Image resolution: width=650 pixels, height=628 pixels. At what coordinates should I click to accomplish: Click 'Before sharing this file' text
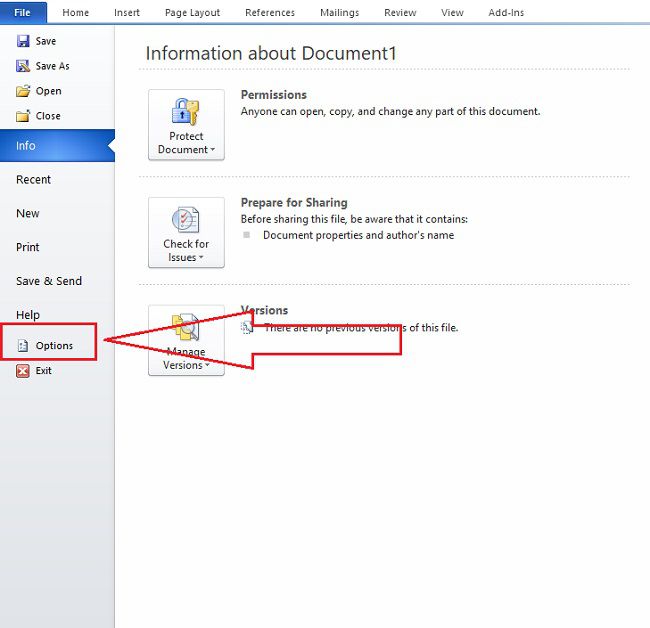354,219
